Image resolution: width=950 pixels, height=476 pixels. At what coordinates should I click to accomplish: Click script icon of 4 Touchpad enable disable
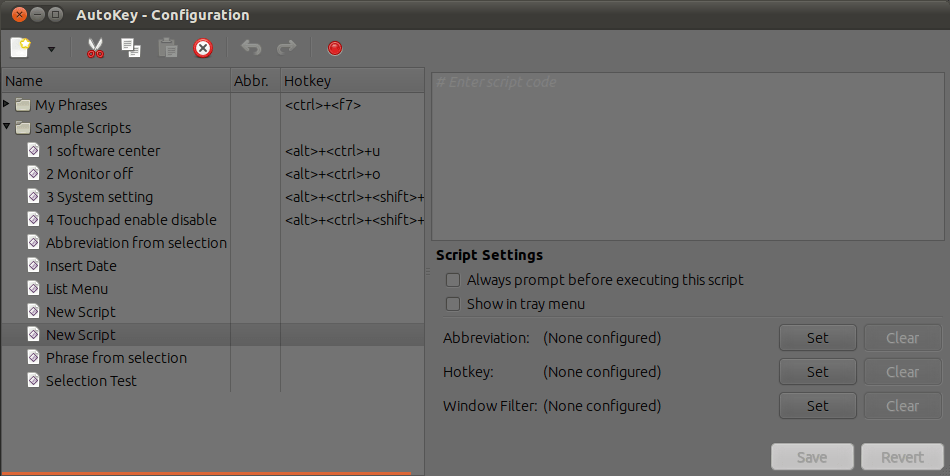click(34, 219)
